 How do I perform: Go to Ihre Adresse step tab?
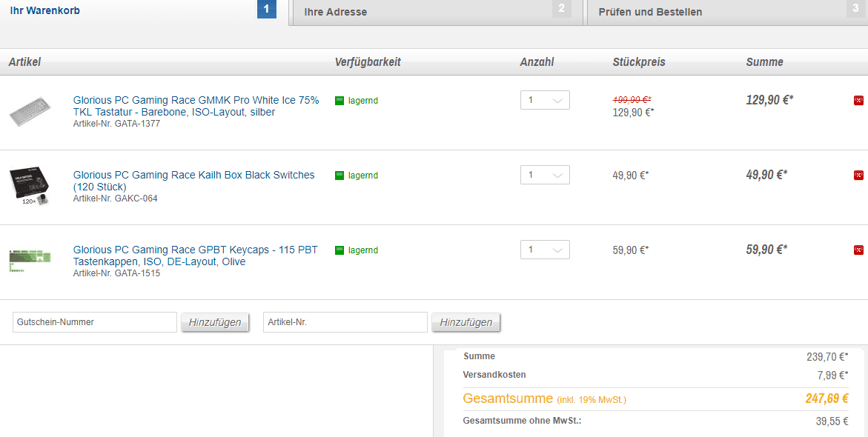[437, 12]
